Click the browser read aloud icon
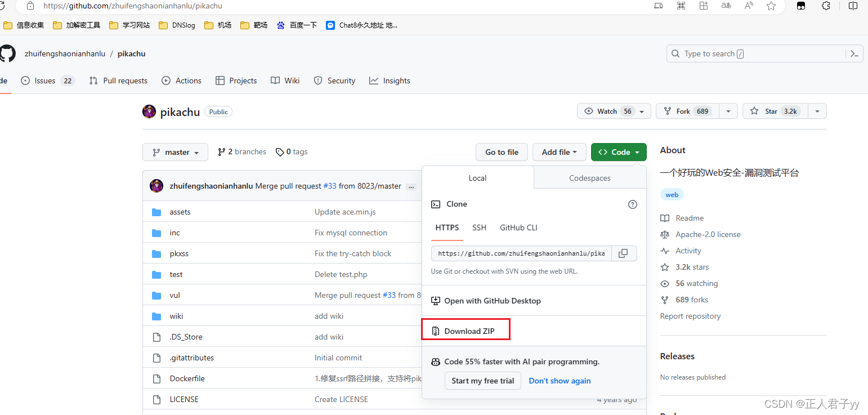The image size is (868, 415). click(749, 6)
